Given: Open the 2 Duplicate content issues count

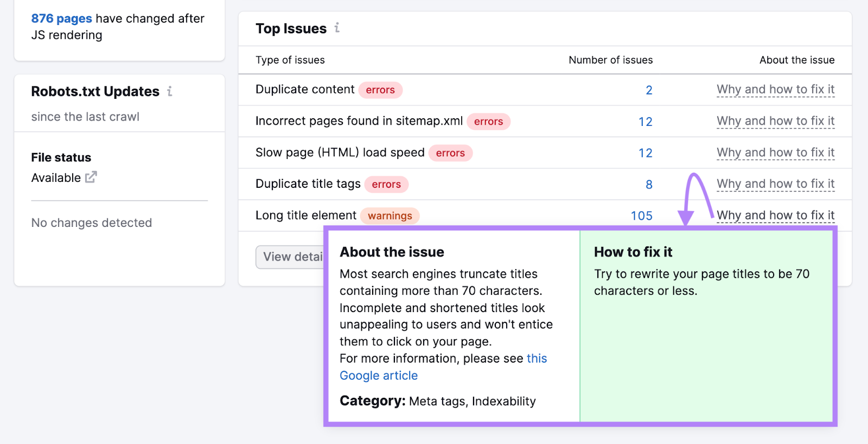Looking at the screenshot, I should [649, 90].
